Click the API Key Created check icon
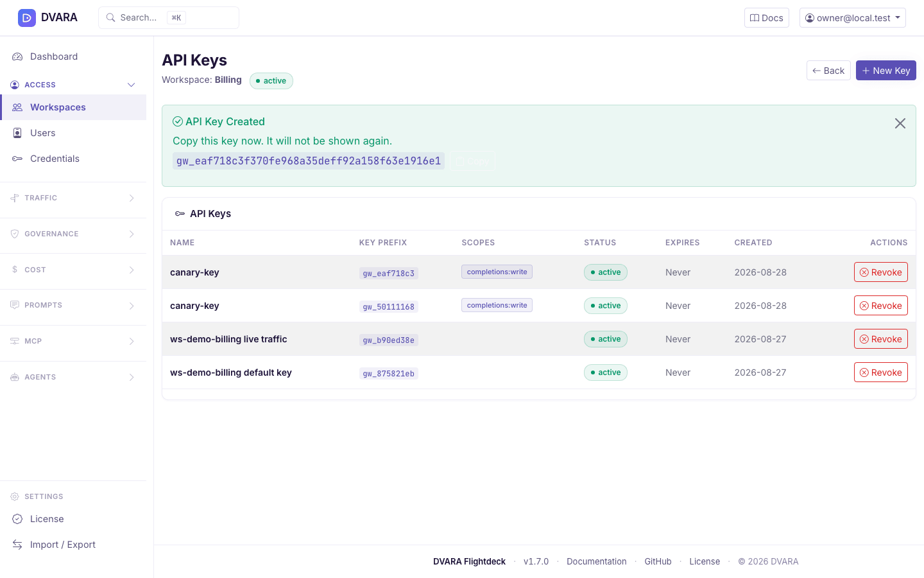This screenshot has width=924, height=578. (178, 121)
